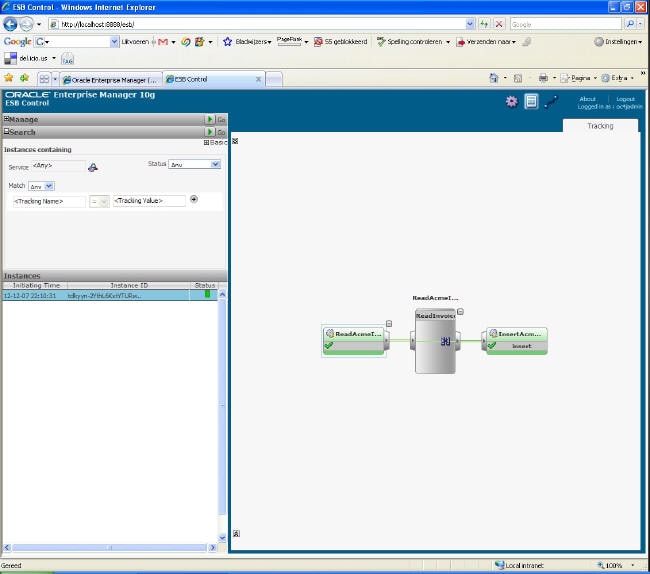The height and width of the screenshot is (574, 650).
Task: Run the Manage Go arrow button
Action: point(210,119)
